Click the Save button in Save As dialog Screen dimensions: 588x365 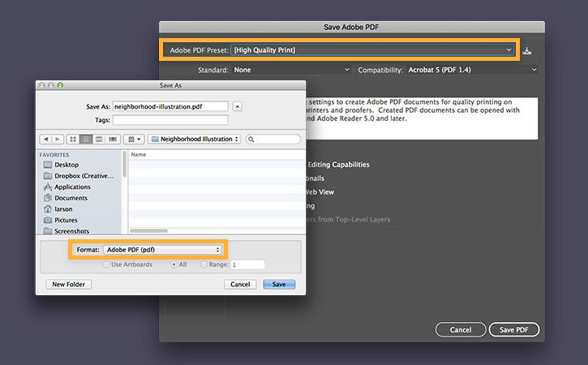pyautogui.click(x=279, y=285)
